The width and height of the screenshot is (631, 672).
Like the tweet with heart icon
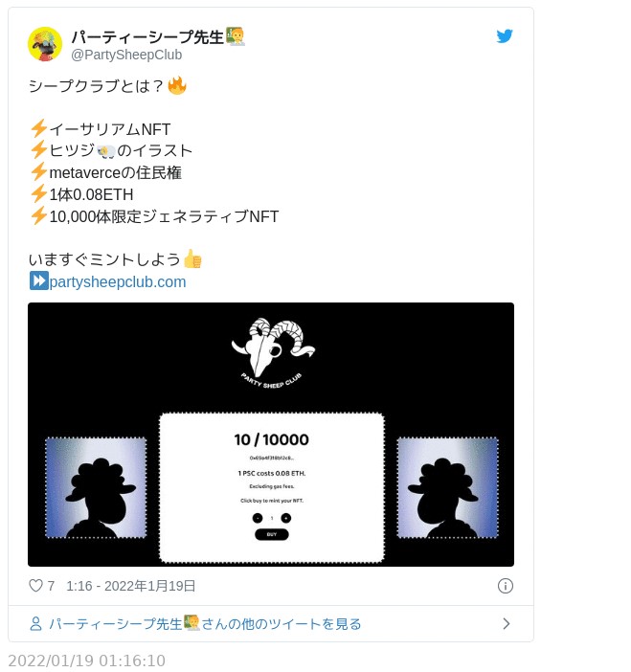coord(35,586)
